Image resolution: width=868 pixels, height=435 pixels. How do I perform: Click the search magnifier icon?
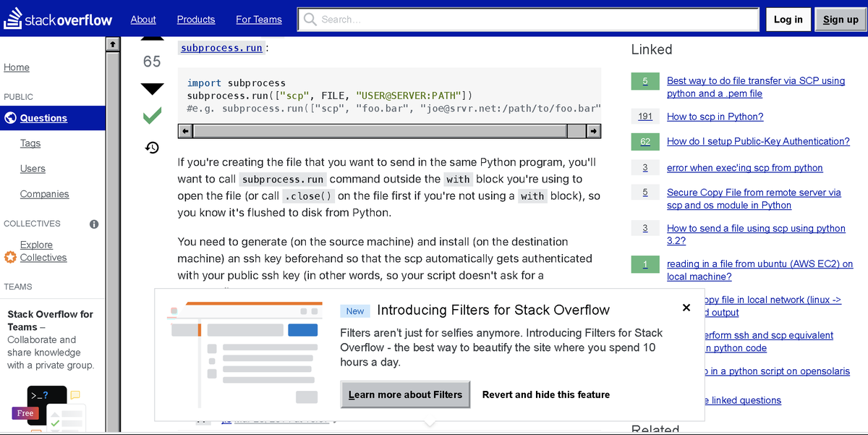[310, 20]
